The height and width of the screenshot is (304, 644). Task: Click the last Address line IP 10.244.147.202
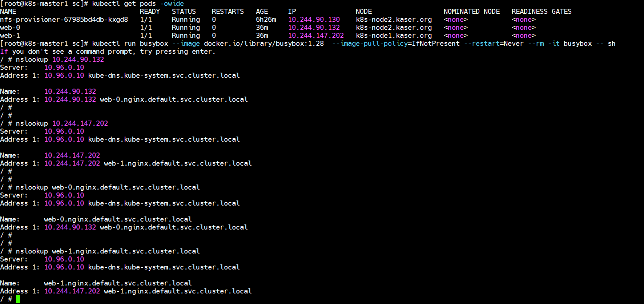coord(72,291)
